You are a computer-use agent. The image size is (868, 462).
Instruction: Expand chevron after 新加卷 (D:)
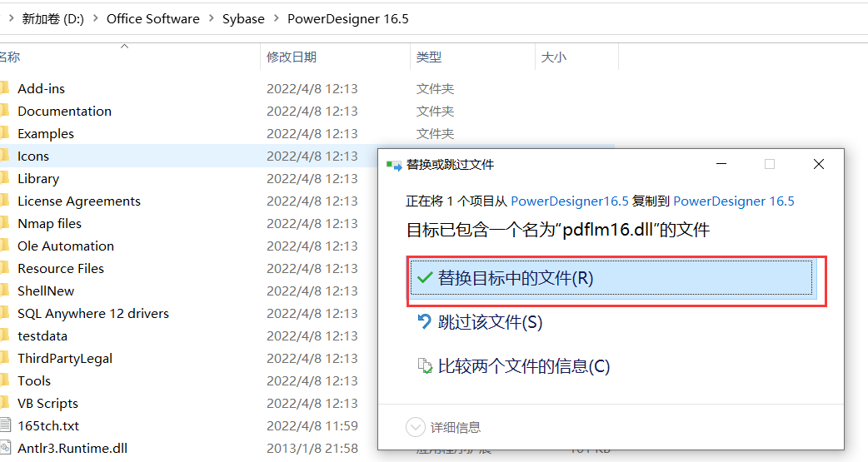pos(95,19)
